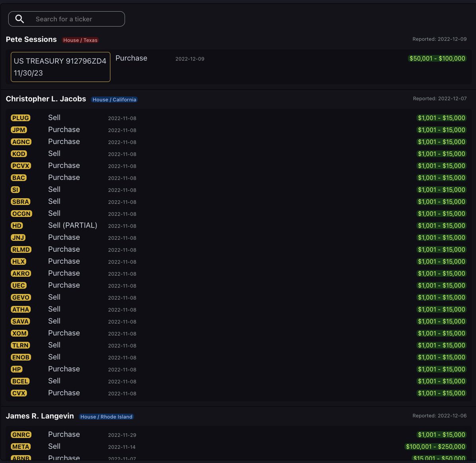
Task: Click the META ticker badge
Action: pyautogui.click(x=21, y=447)
